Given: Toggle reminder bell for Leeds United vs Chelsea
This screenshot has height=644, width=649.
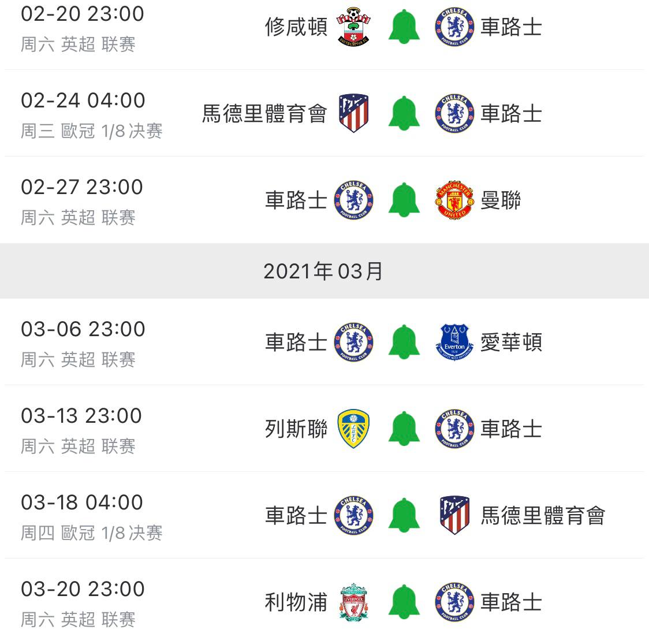Looking at the screenshot, I should (404, 429).
